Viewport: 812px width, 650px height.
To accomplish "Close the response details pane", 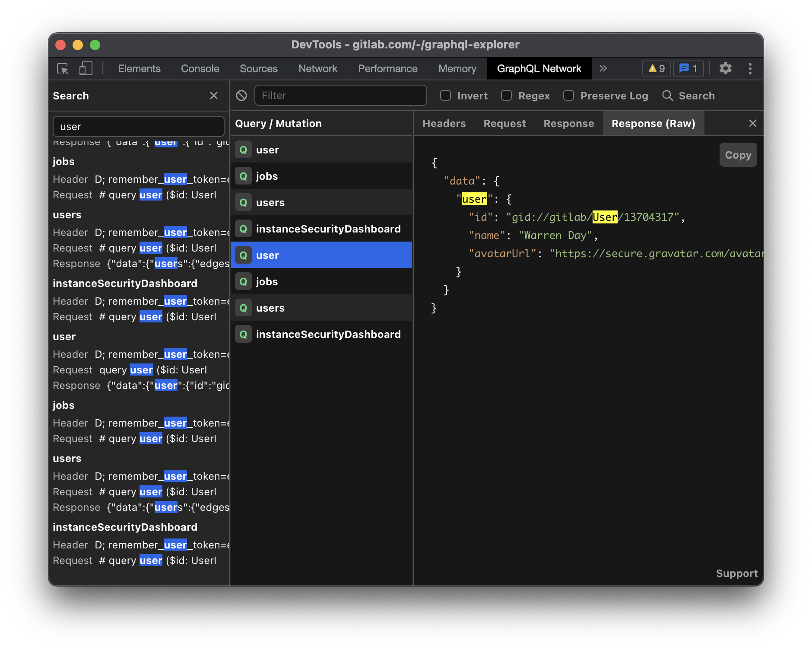I will (x=752, y=124).
